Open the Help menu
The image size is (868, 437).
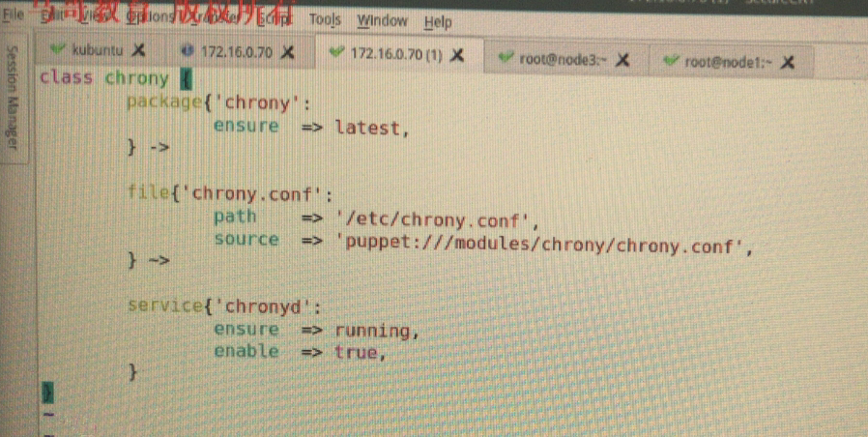(438, 22)
